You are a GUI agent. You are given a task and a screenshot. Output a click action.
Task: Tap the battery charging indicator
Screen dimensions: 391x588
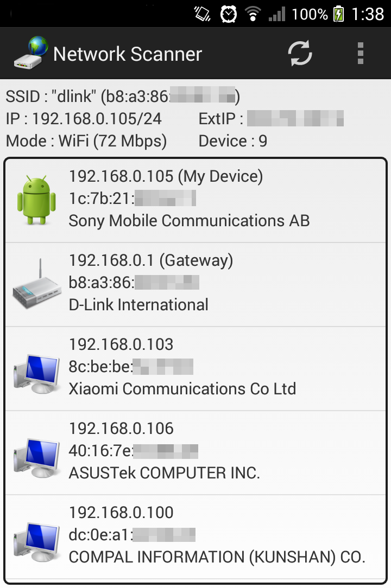tap(339, 14)
